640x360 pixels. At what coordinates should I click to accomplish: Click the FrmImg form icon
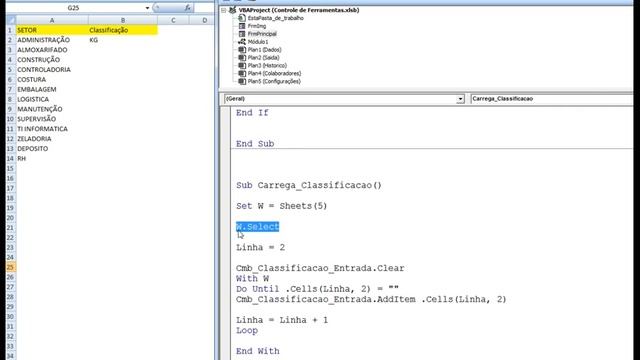[x=242, y=26]
